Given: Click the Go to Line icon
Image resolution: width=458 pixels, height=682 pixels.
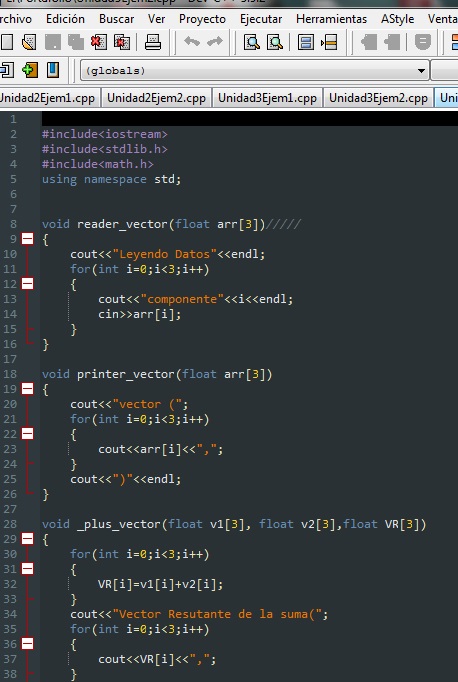Looking at the screenshot, I should tap(329, 43).
